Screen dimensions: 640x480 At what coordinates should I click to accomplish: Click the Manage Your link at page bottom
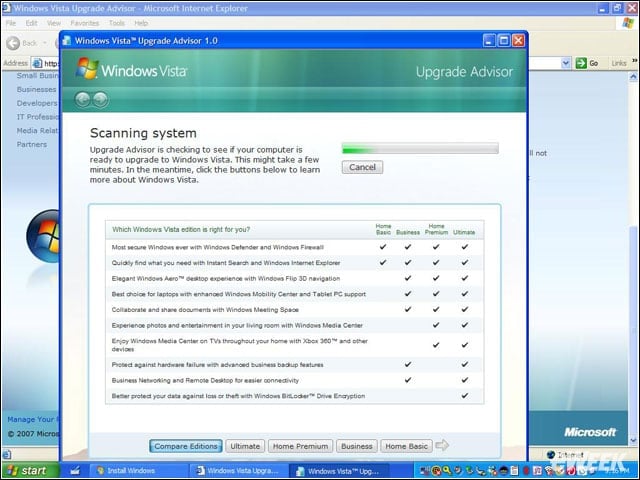(x=33, y=419)
